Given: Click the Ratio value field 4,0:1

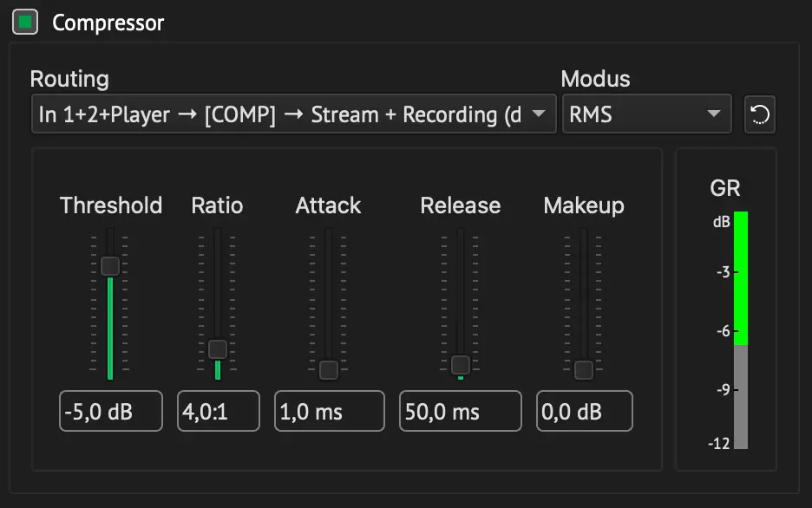Looking at the screenshot, I should (219, 411).
